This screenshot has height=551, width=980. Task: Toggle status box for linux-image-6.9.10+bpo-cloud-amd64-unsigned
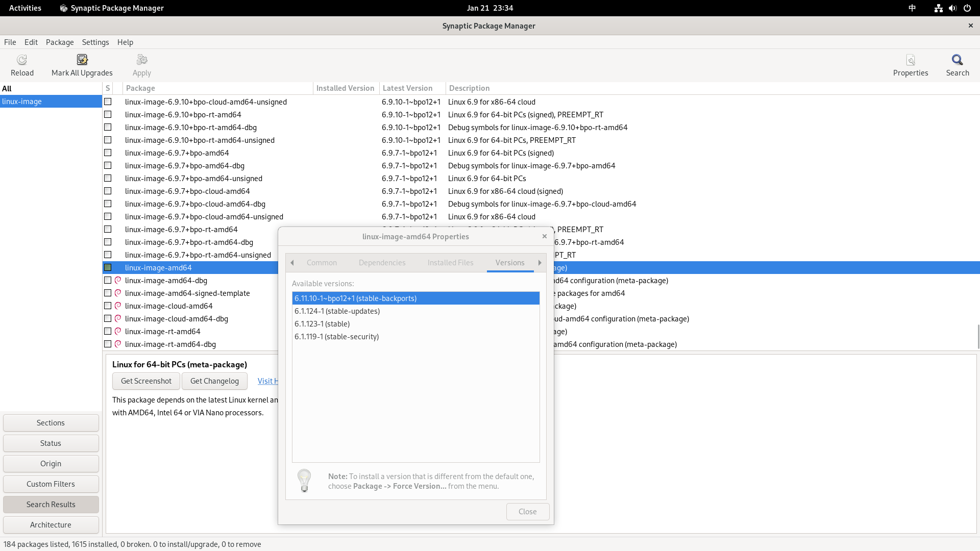point(108,102)
